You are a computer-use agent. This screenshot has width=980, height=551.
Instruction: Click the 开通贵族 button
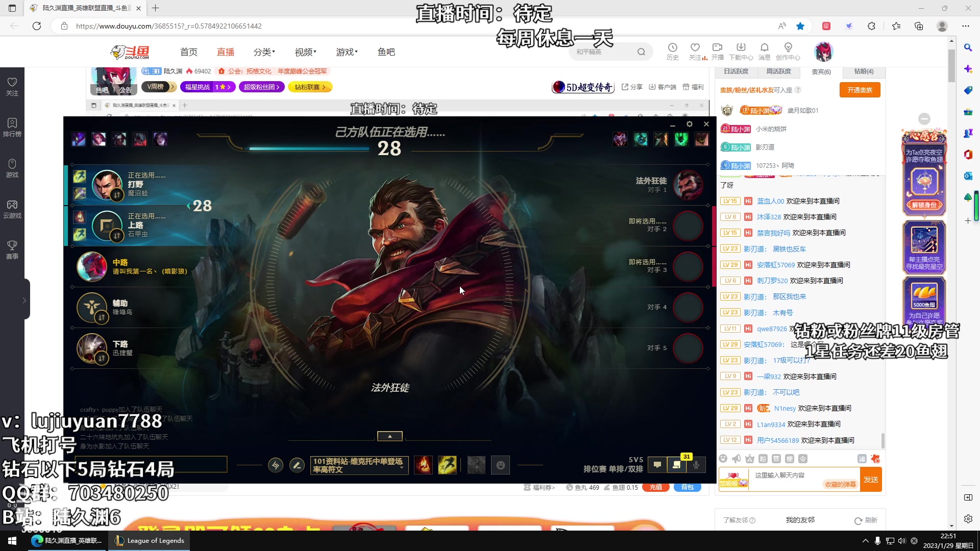coord(860,90)
